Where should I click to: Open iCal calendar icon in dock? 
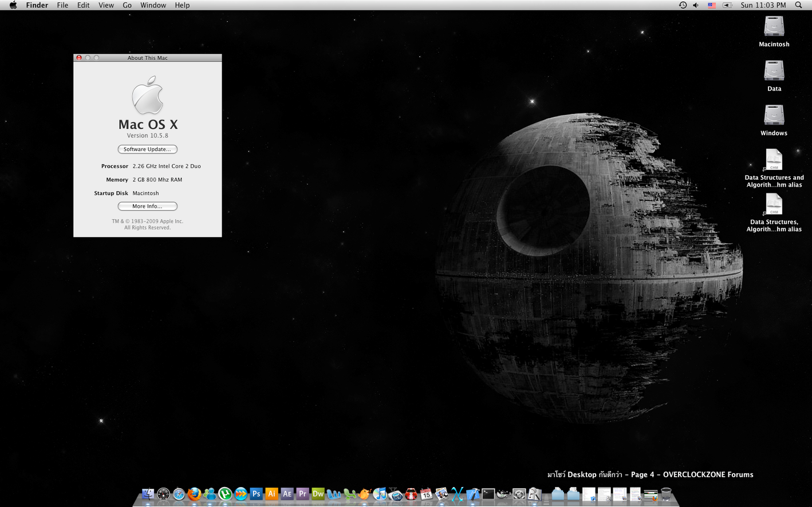(426, 494)
